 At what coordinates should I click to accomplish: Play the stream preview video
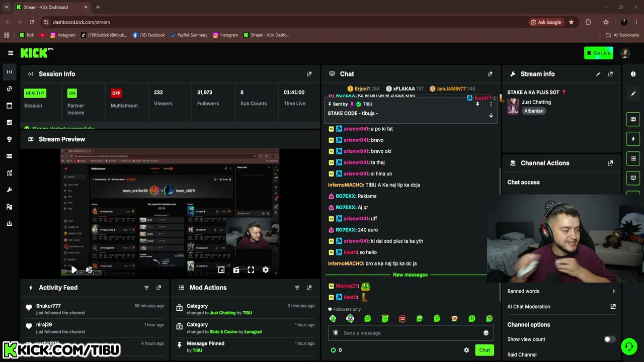coord(74,270)
